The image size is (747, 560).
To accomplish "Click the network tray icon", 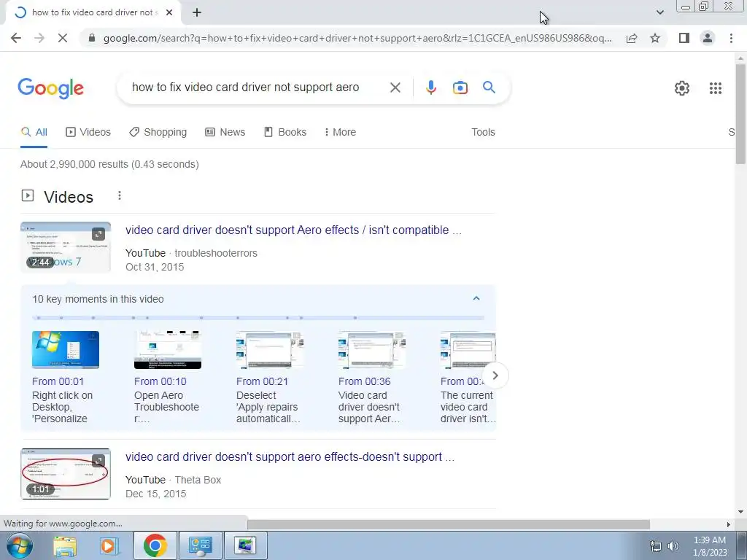I will (656, 546).
